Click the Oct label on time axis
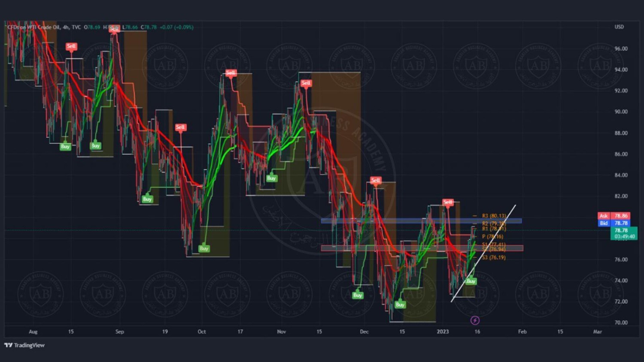The image size is (644, 362). (202, 332)
